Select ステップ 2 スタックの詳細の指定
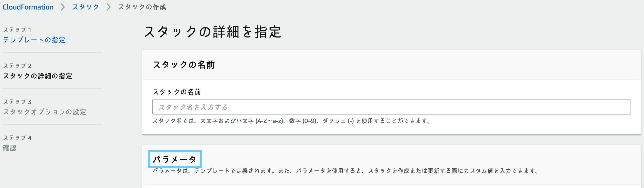Screen dimensions: 644x188 point(38,76)
